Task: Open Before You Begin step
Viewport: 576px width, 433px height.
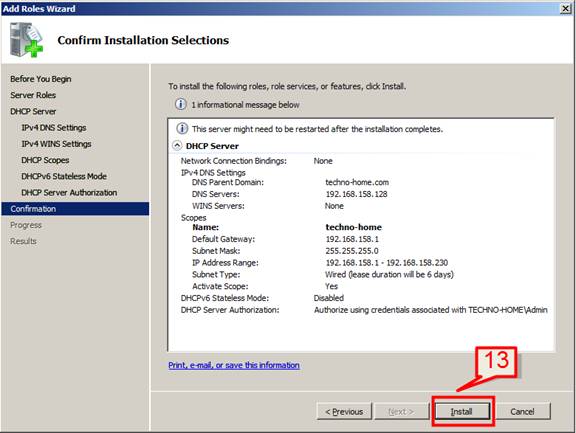Action: [x=41, y=79]
